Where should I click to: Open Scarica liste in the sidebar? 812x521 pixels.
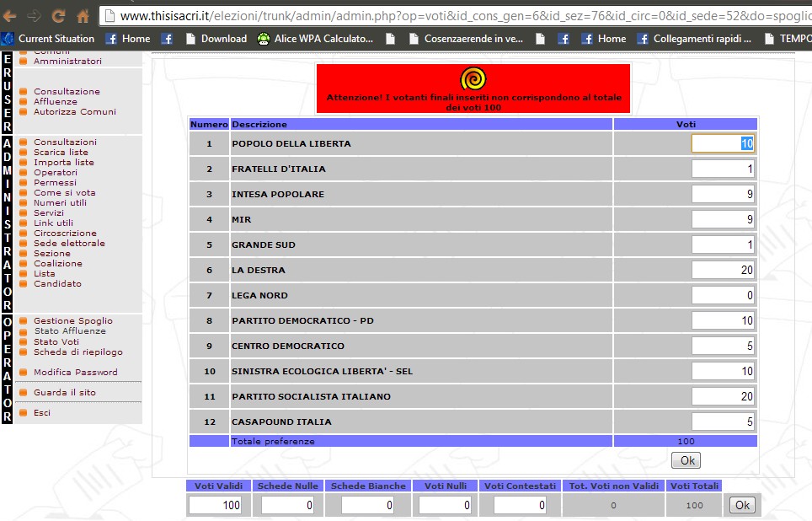(x=61, y=152)
